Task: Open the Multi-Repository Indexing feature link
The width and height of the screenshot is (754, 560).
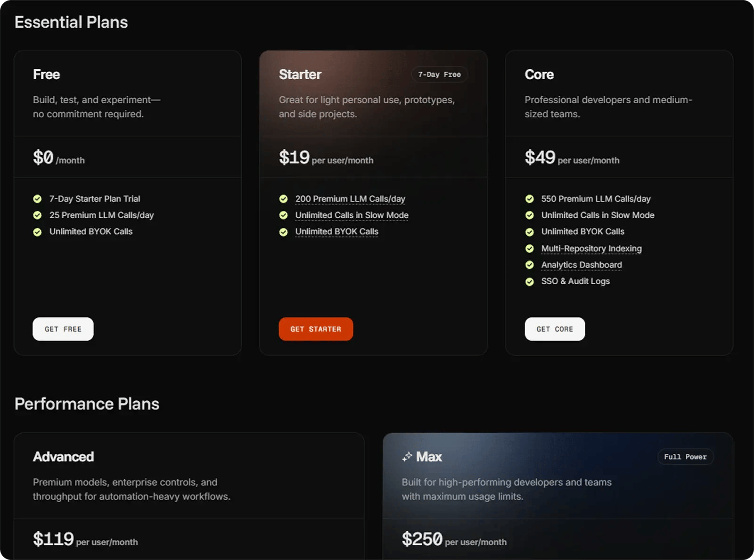Action: [591, 248]
